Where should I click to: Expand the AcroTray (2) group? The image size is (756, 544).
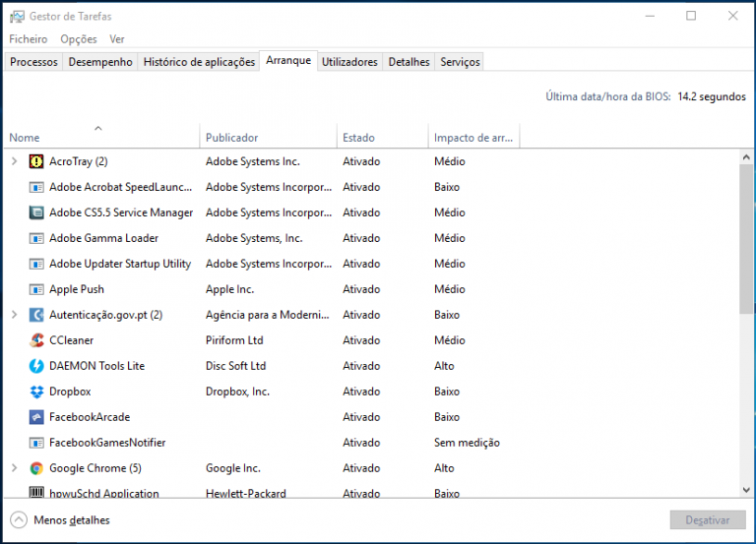(x=14, y=161)
